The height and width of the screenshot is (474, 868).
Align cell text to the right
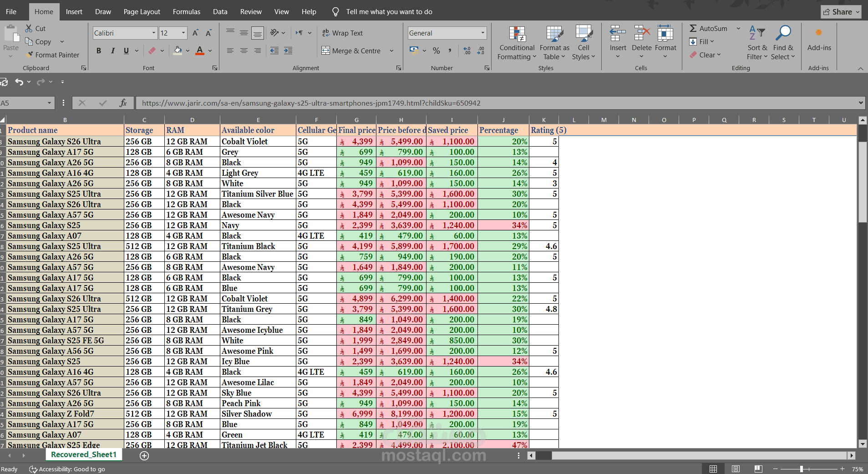click(258, 51)
